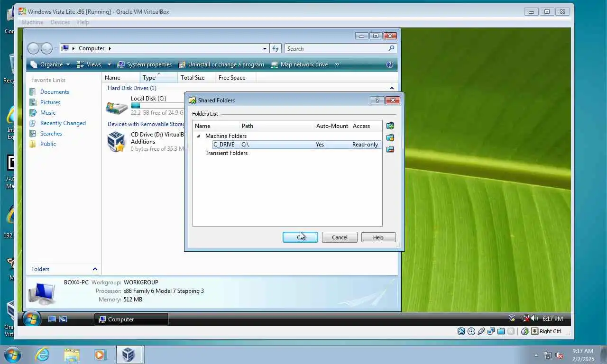Sort by Type column header

159,78
